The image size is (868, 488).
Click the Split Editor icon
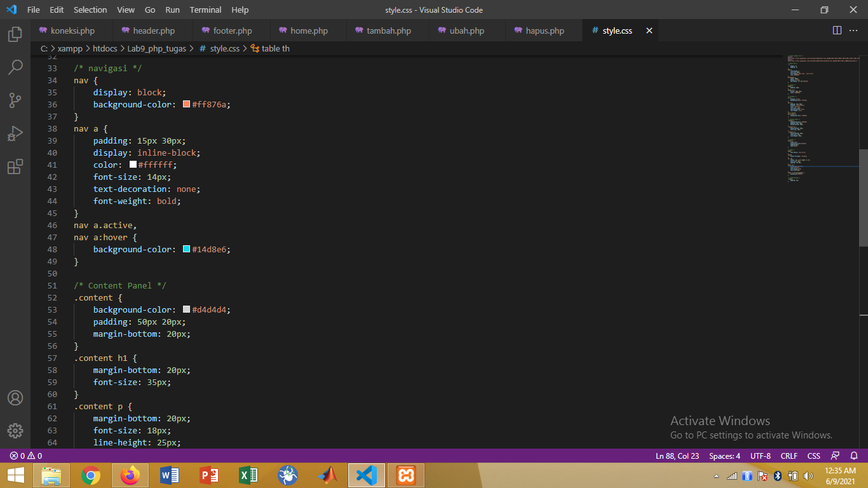[x=837, y=30]
